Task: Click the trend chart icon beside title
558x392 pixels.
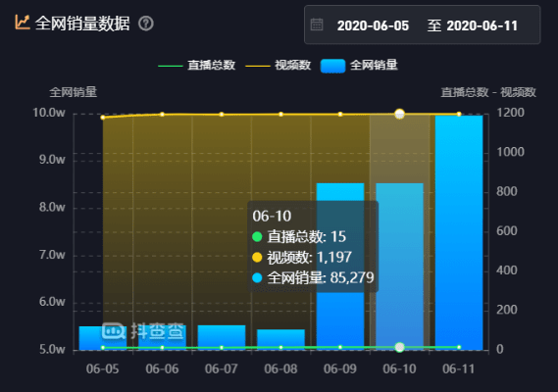Action: point(22,23)
